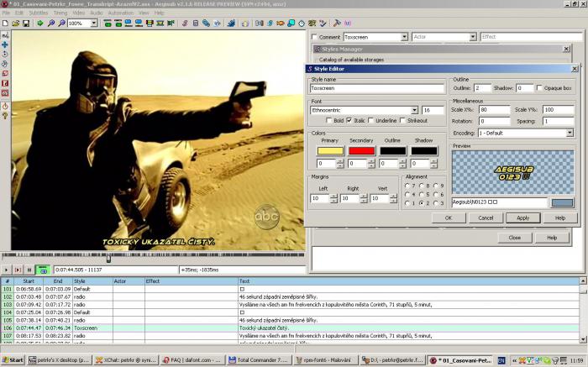Image resolution: width=588 pixels, height=367 pixels.
Task: Click the visual typesetting help icon
Action: point(5,116)
